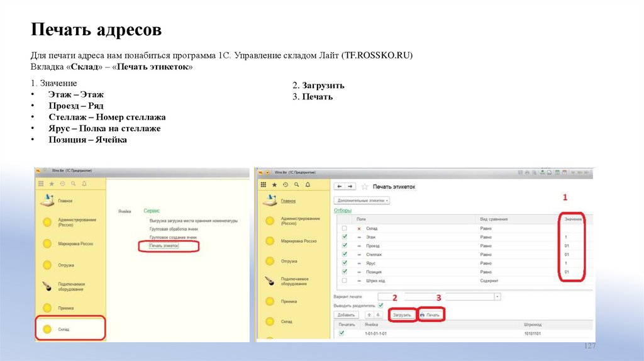Click the Подключаемое оборудование scanner icon in Сервис menu window
The image size is (644, 361).
coord(47,286)
